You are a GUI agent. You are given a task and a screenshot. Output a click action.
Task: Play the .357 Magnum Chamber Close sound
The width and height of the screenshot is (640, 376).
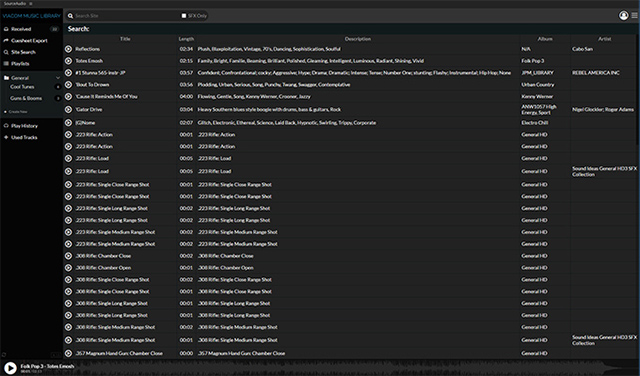point(69,353)
